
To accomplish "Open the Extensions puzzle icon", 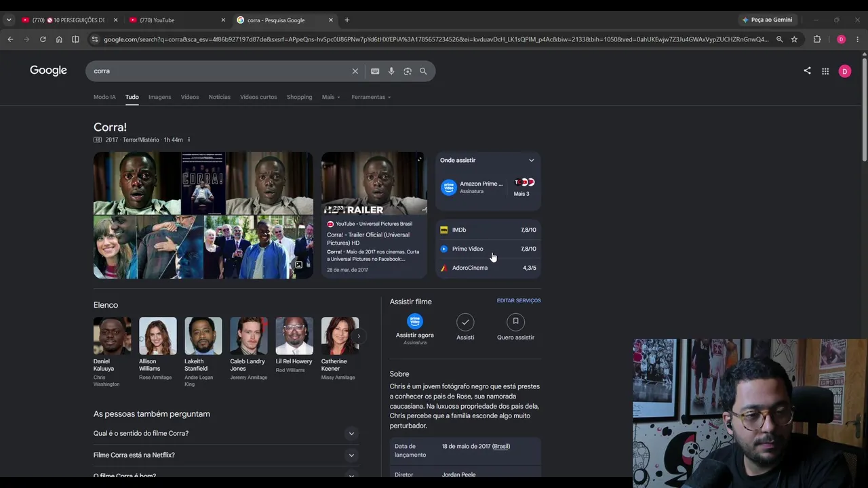I will pos(817,39).
